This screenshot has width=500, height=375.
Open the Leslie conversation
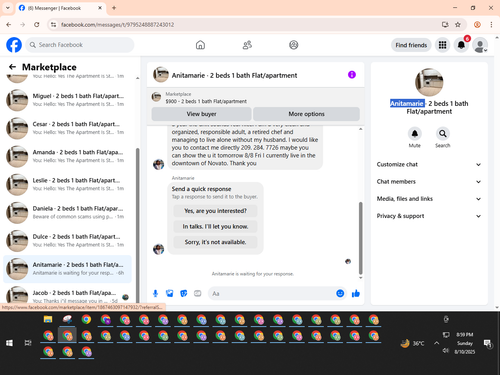coord(67,184)
